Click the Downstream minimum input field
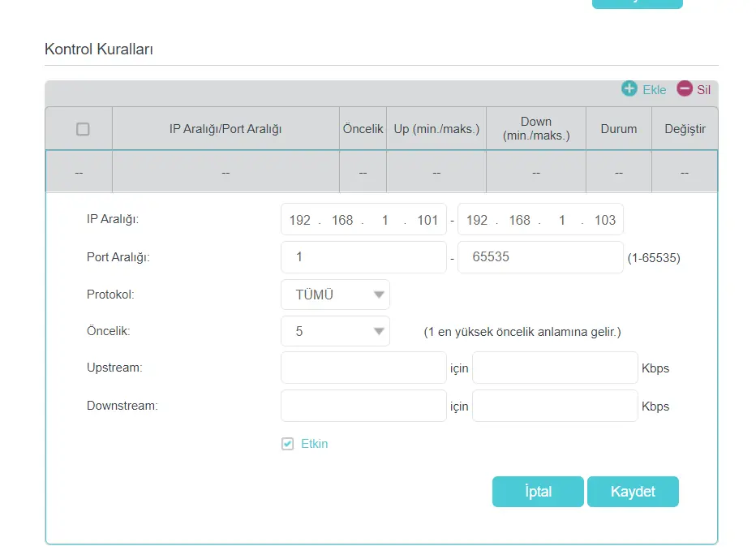 [363, 406]
